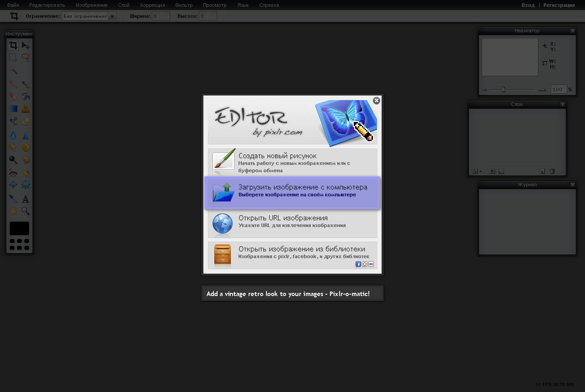Select the Pencil tool
Screen dimensions: 585x392
click(x=13, y=85)
